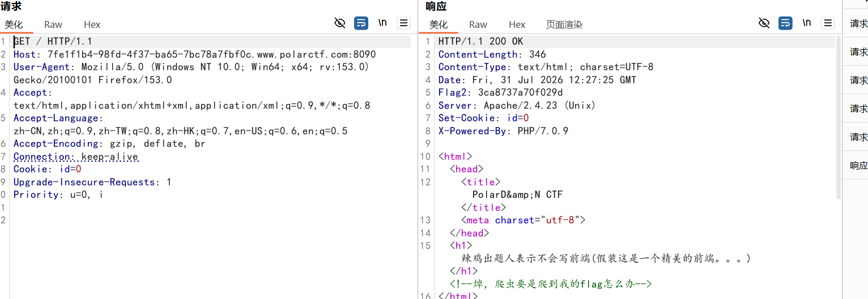Select the 响应 entry in right sidebar
868x299 pixels.
858,166
